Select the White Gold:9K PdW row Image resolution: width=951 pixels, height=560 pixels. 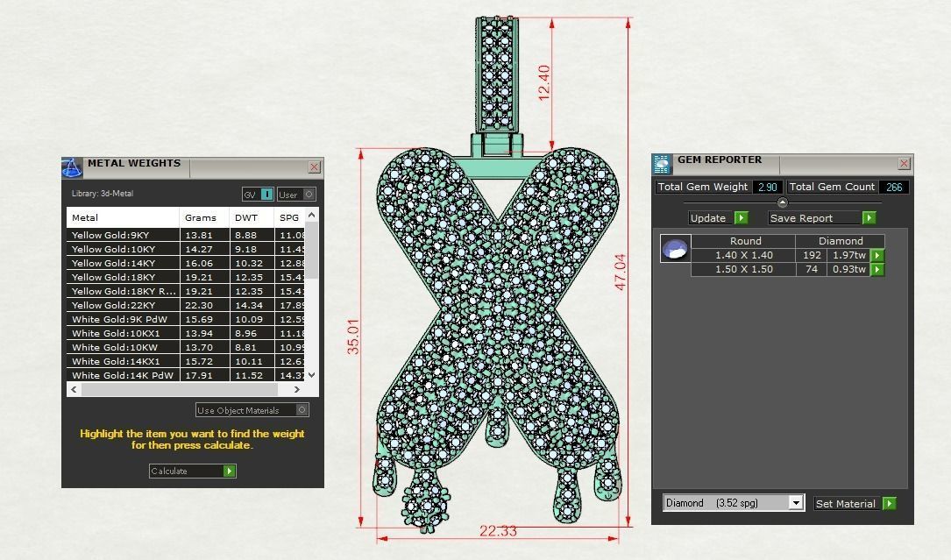coord(186,319)
